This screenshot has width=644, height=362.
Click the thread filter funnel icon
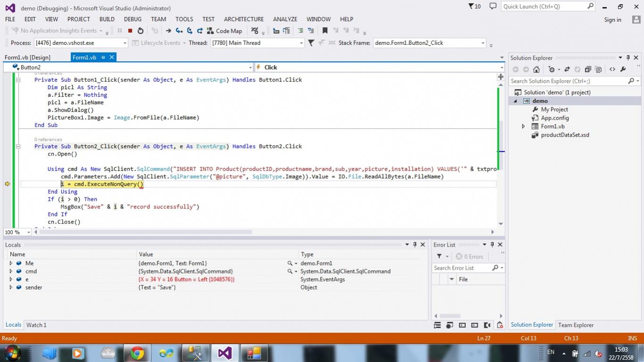[x=311, y=43]
